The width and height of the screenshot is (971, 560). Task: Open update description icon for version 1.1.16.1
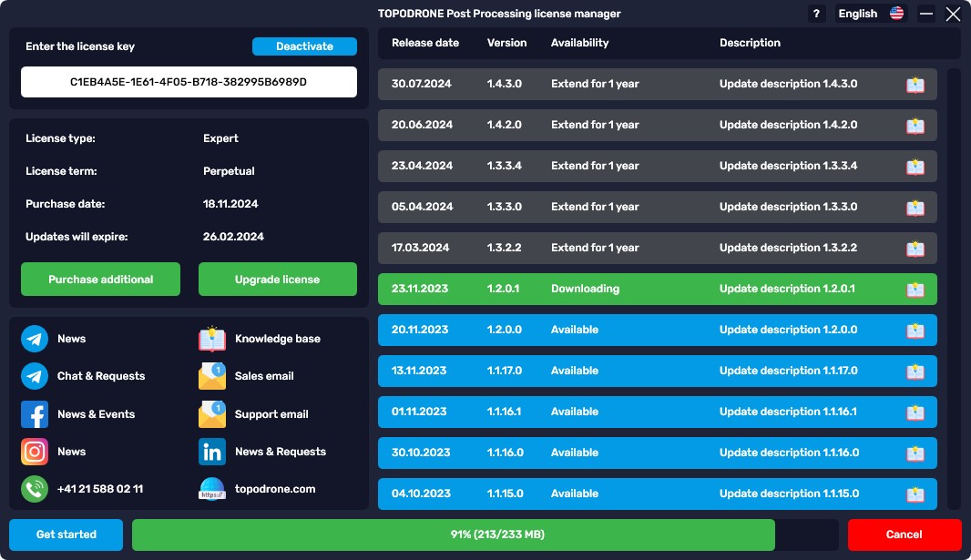pos(915,412)
